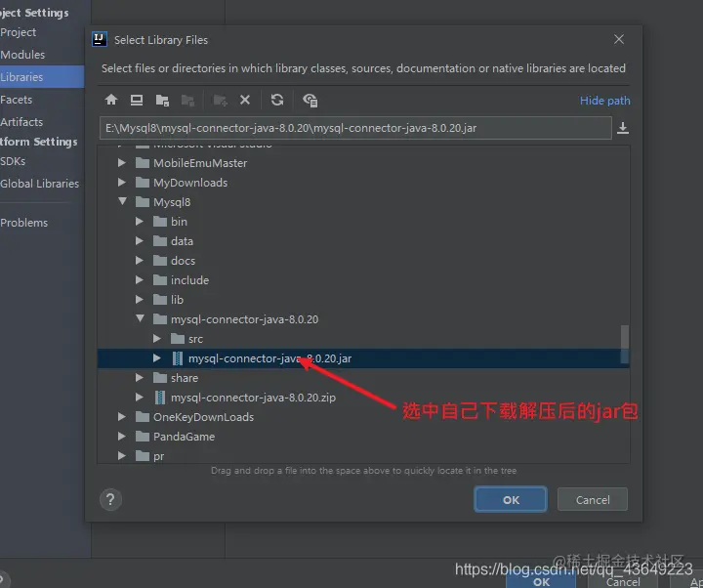
Task: Delete selected item with X icon
Action: point(245,100)
